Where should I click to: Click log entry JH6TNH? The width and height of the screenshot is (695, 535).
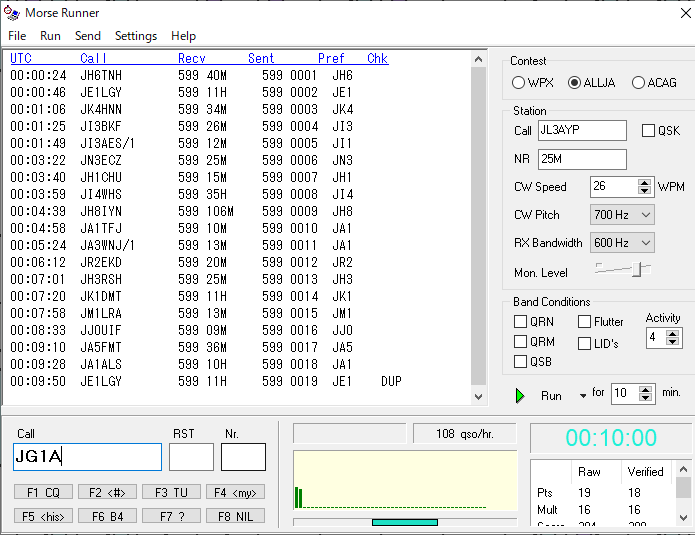coord(101,75)
